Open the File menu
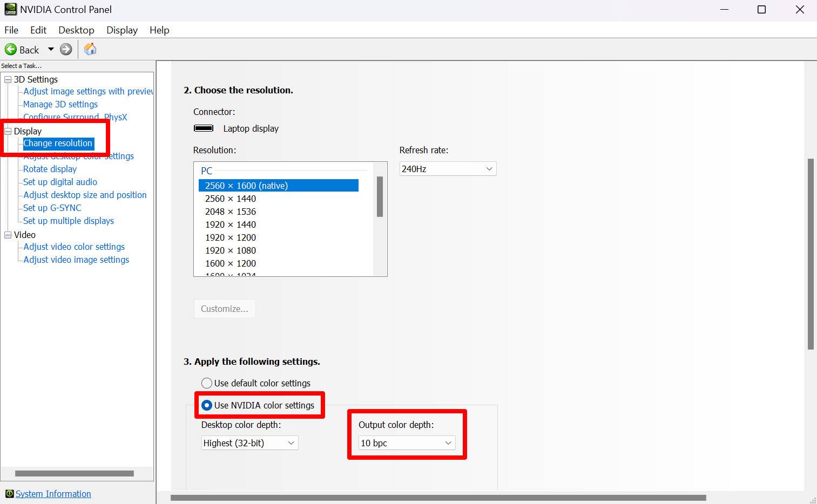The height and width of the screenshot is (504, 817). pyautogui.click(x=11, y=30)
